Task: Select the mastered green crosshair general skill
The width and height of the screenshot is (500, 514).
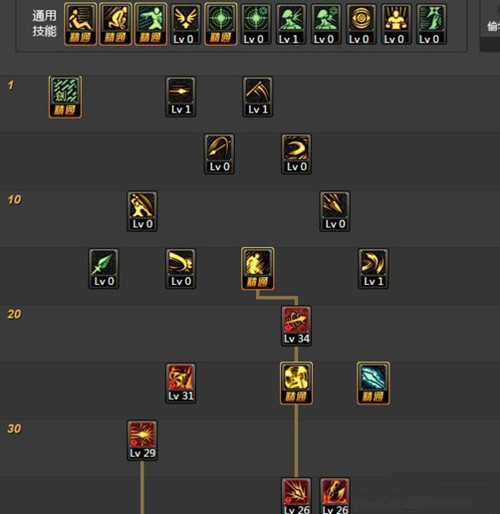Action: [x=221, y=24]
